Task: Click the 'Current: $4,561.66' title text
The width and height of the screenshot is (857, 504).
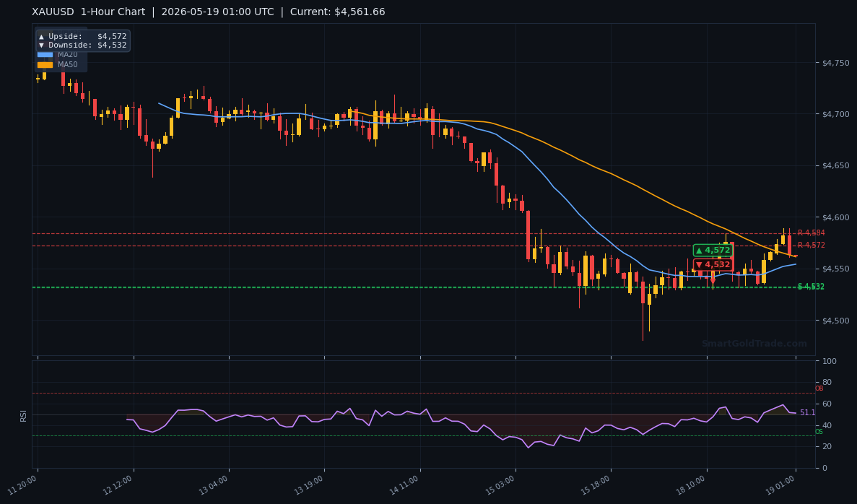Action: (x=337, y=12)
